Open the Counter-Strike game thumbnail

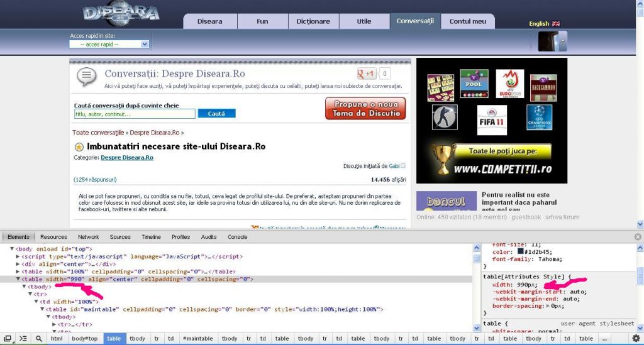(x=445, y=117)
